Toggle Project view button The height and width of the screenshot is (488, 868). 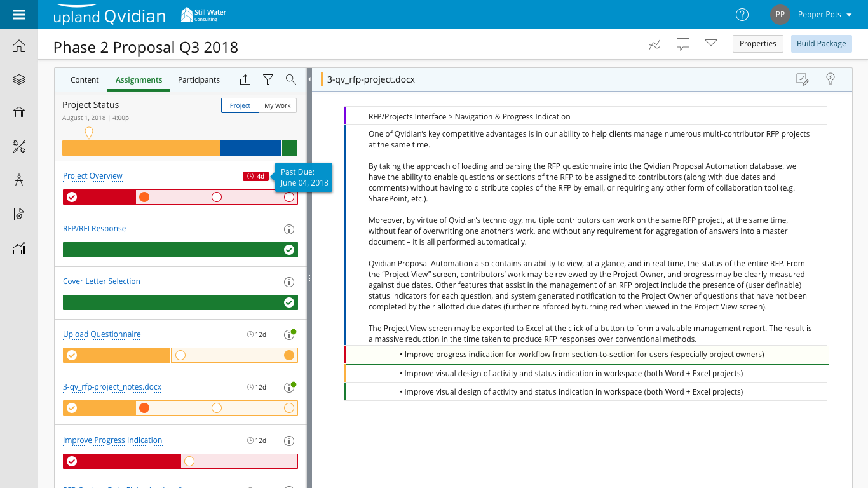coord(240,105)
